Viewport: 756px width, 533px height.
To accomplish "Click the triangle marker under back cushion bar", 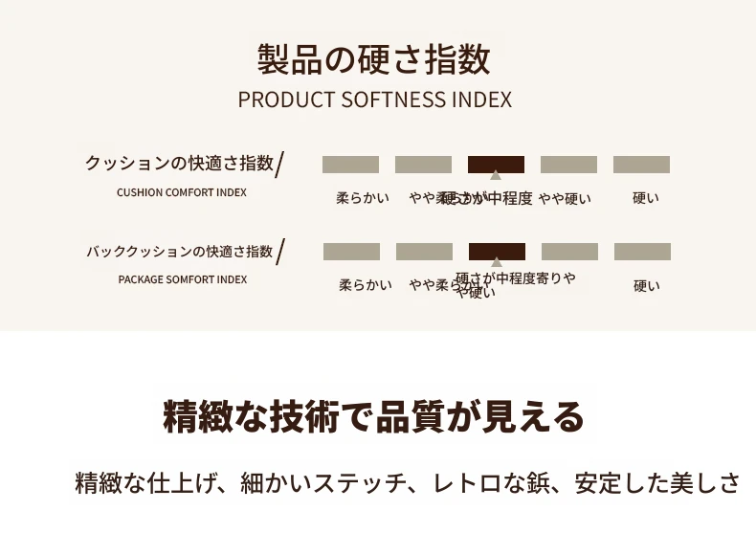I will click(497, 262).
